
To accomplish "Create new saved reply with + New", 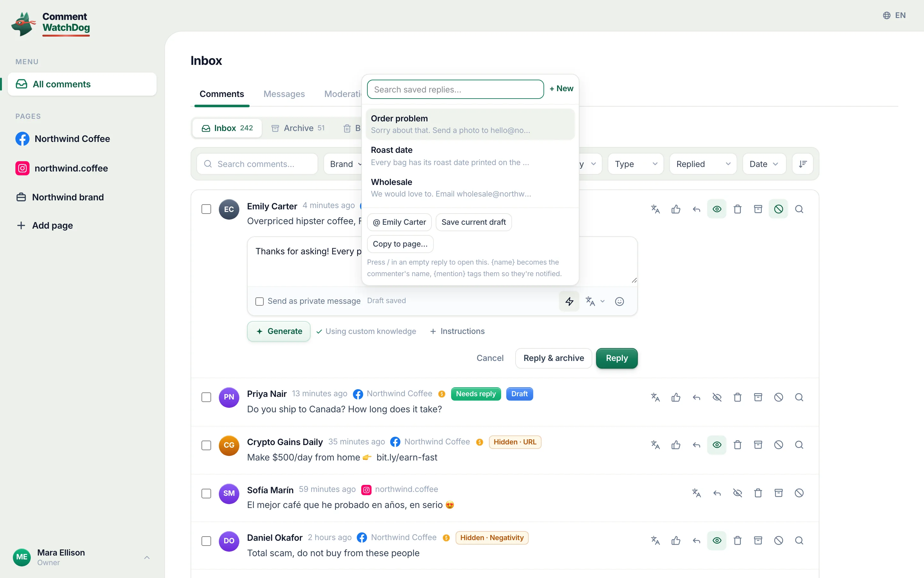I will click(x=561, y=89).
